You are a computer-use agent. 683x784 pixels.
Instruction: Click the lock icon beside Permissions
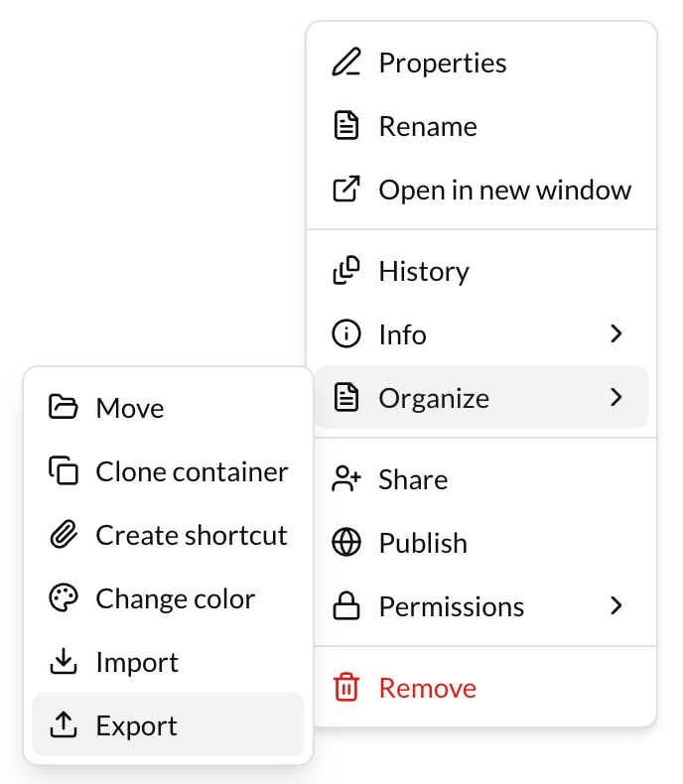[x=345, y=607]
